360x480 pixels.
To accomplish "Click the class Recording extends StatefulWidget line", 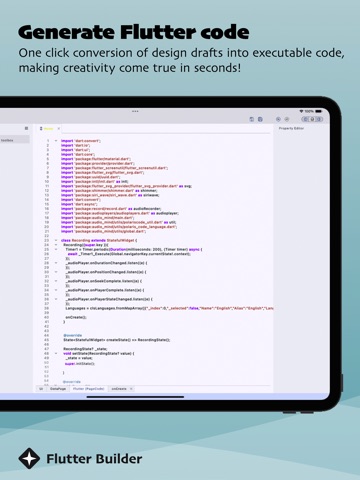I will pos(99,240).
